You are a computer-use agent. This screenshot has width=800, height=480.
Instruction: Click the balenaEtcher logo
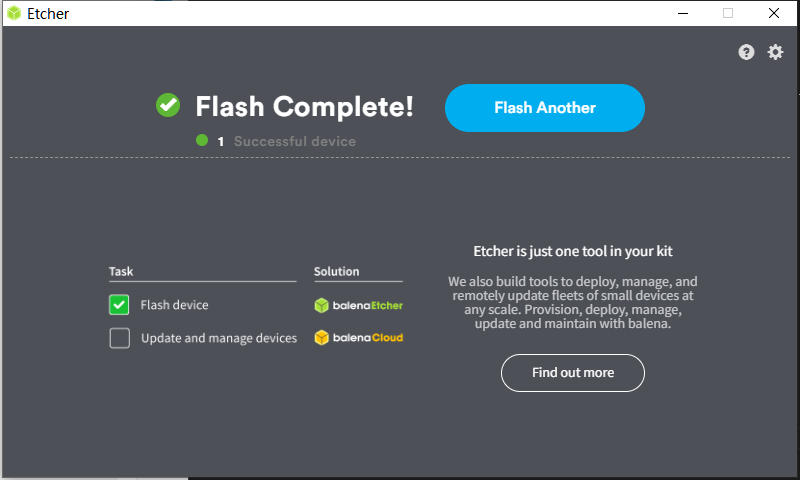(x=359, y=305)
